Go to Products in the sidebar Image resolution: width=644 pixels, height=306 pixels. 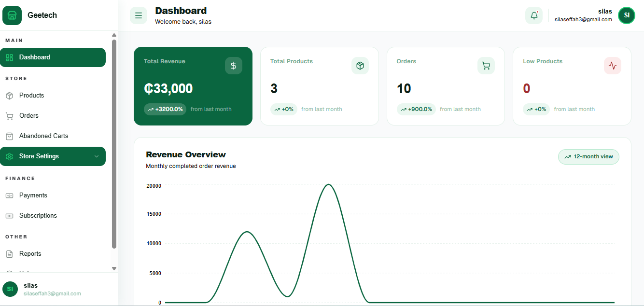point(53,96)
